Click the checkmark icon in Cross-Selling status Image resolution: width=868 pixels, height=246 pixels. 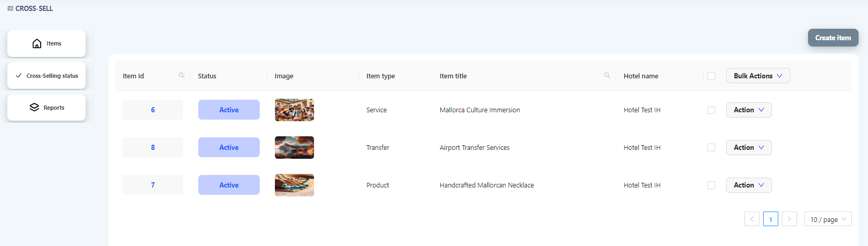(x=19, y=76)
